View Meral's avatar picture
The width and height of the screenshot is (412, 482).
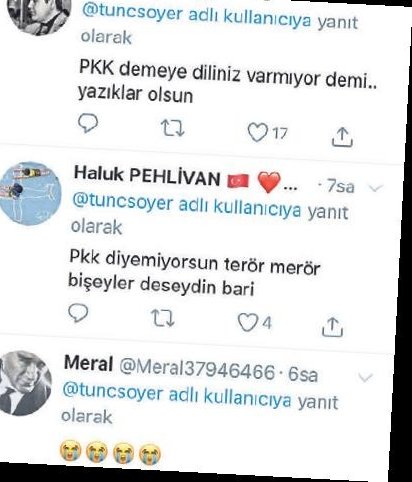point(25,383)
